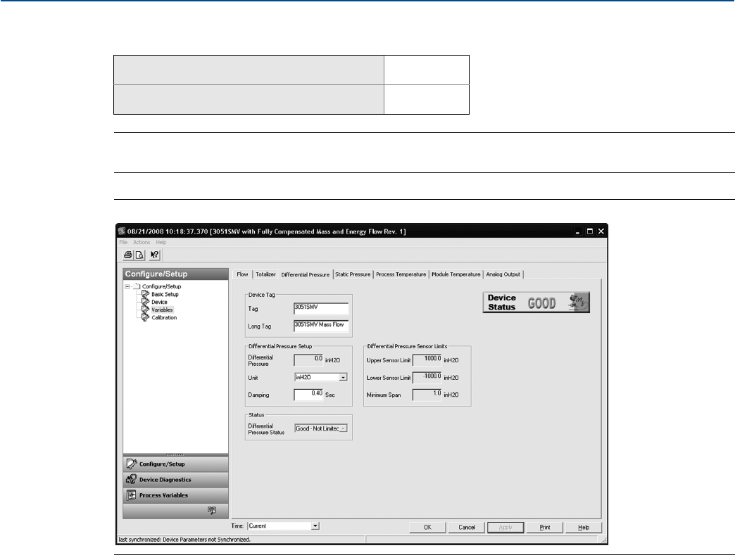This screenshot has height=560, width=735.
Task: Click the Process Variables pane icon
Action: [x=132, y=495]
